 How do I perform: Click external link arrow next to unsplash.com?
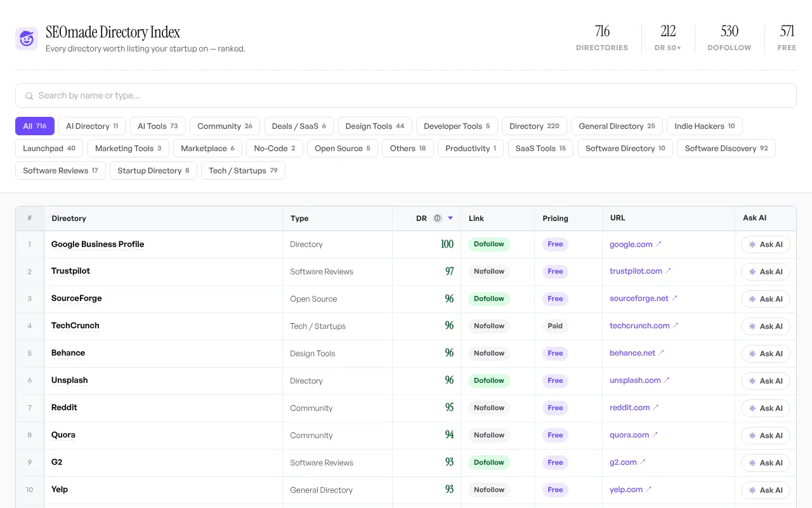tap(667, 380)
